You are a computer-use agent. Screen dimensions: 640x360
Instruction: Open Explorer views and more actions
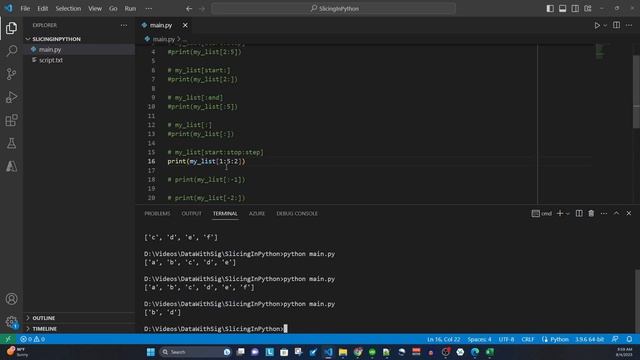point(124,25)
